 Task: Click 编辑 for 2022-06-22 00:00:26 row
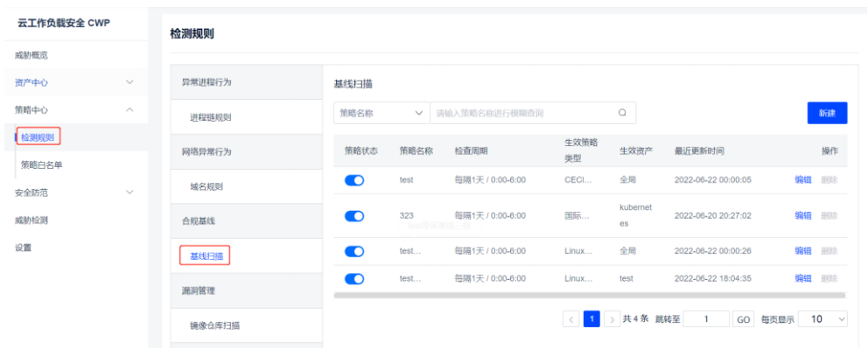(803, 251)
